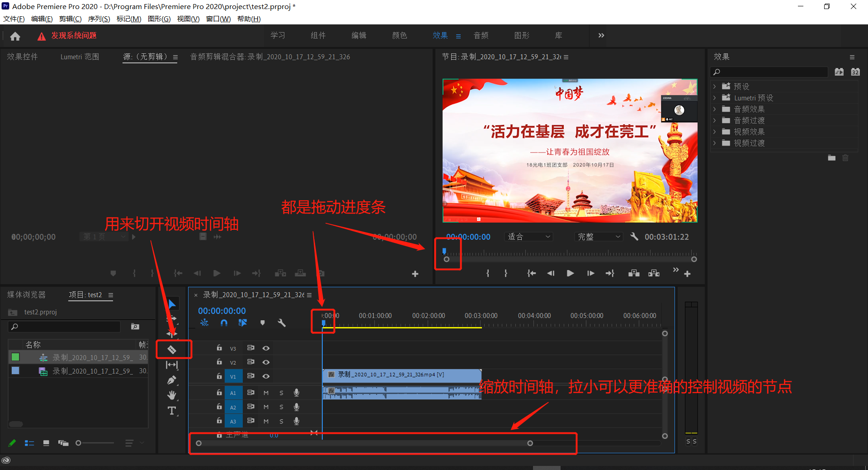The width and height of the screenshot is (868, 470).
Task: Open the 适合 zoom level dropdown
Action: pos(528,237)
